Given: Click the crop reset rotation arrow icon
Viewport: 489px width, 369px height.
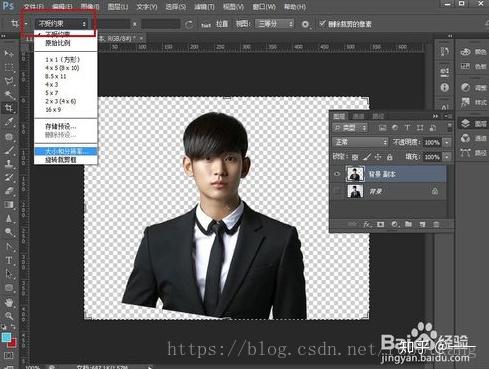Looking at the screenshot, I should point(189,25).
